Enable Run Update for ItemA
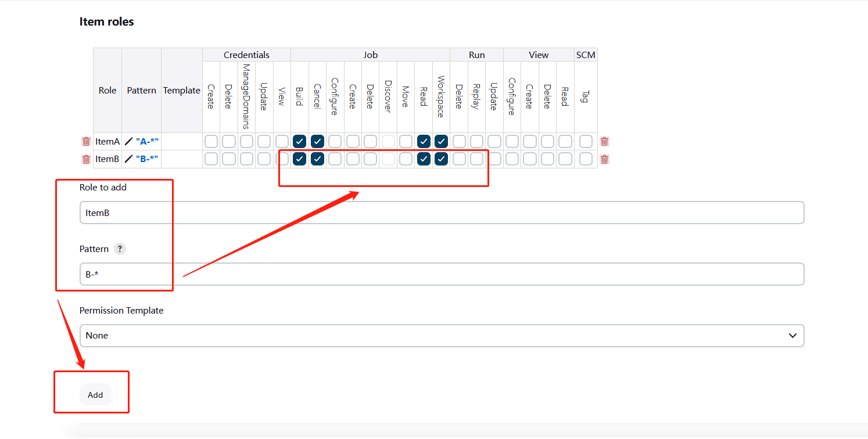 point(494,141)
